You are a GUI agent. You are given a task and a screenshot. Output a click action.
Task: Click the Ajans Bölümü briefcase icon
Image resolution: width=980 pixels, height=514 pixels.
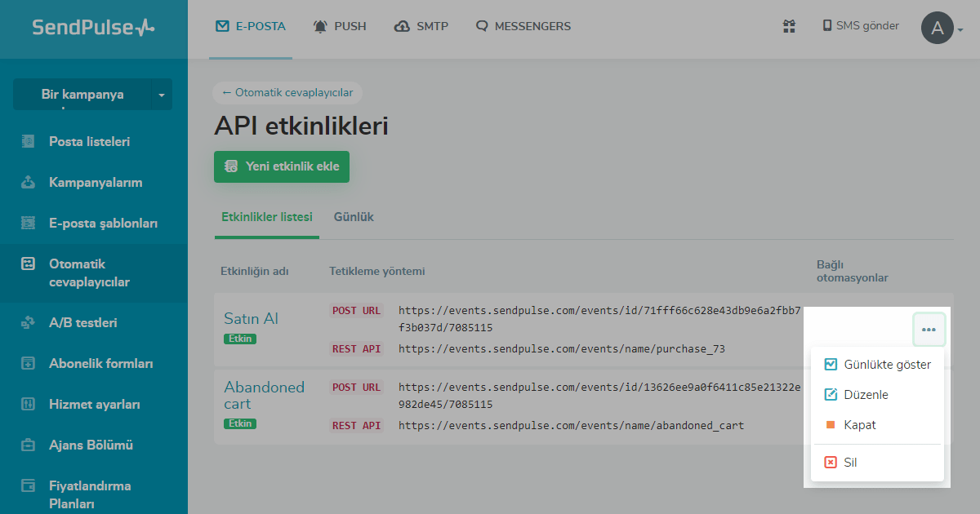pyautogui.click(x=29, y=445)
